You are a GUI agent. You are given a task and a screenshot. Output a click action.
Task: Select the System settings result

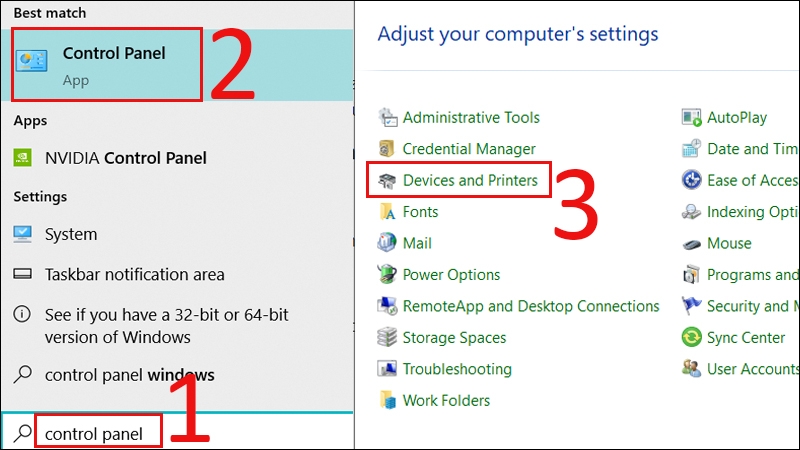70,234
